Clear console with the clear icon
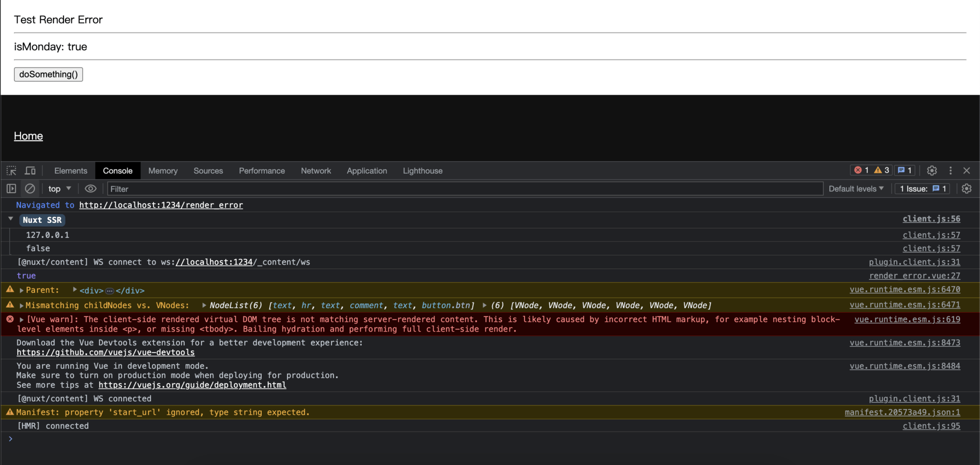 30,189
